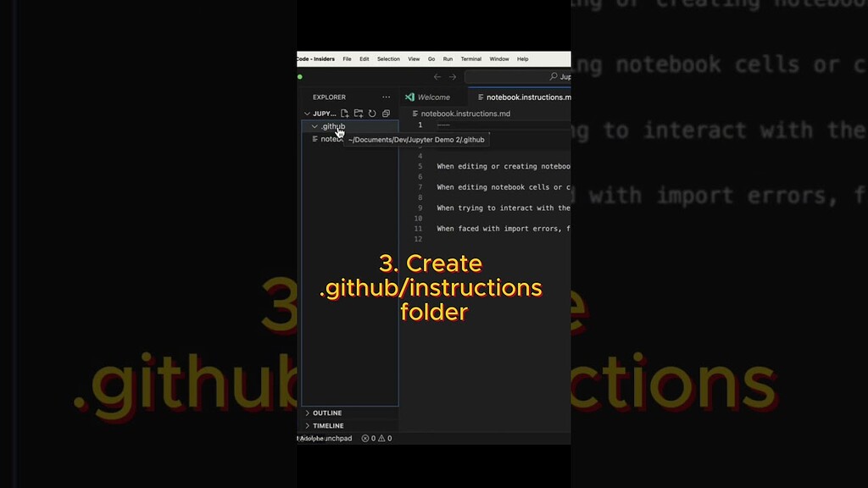Open the Views and More Actions menu
Screen dimensions: 868x488
(x=386, y=97)
